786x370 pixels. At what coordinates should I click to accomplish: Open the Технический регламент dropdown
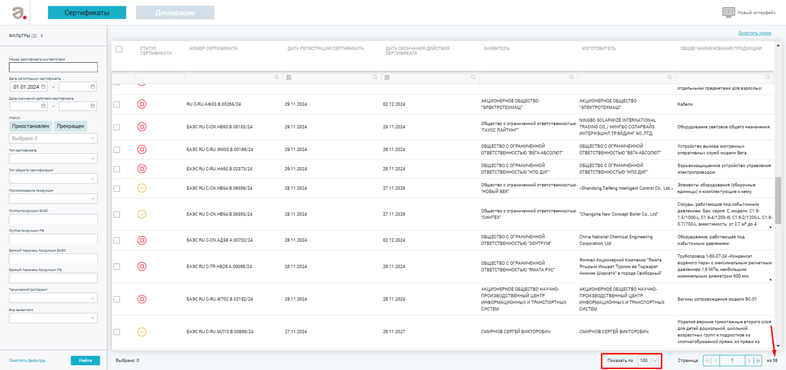coord(54,298)
